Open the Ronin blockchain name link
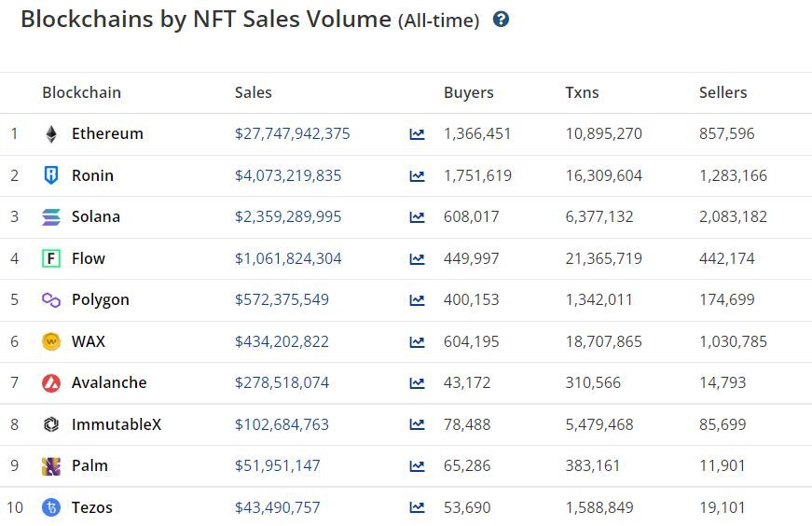The image size is (812, 526). point(92,175)
